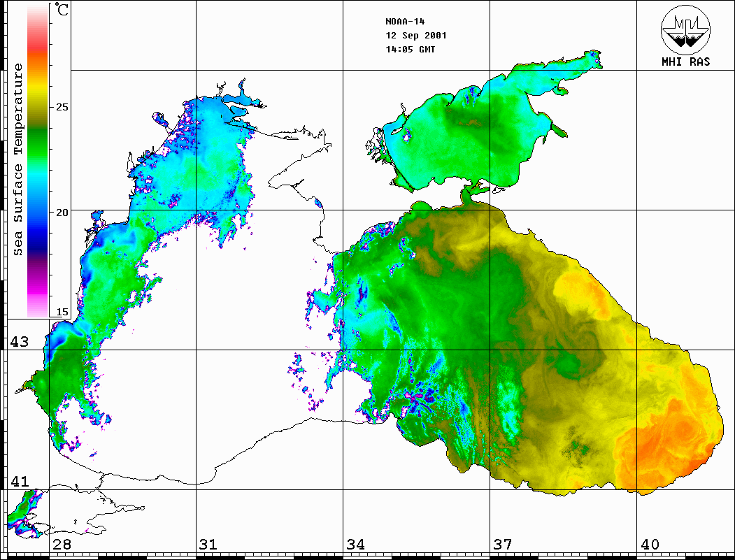Click the latitude label '41'
The height and width of the screenshot is (560, 735).
pyautogui.click(x=19, y=481)
